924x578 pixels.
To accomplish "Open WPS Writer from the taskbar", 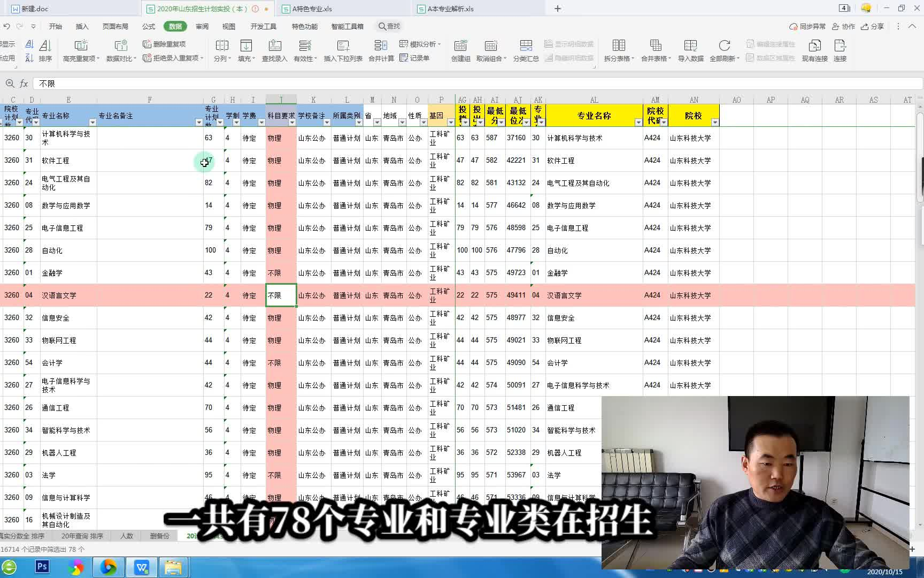I will pyautogui.click(x=142, y=567).
